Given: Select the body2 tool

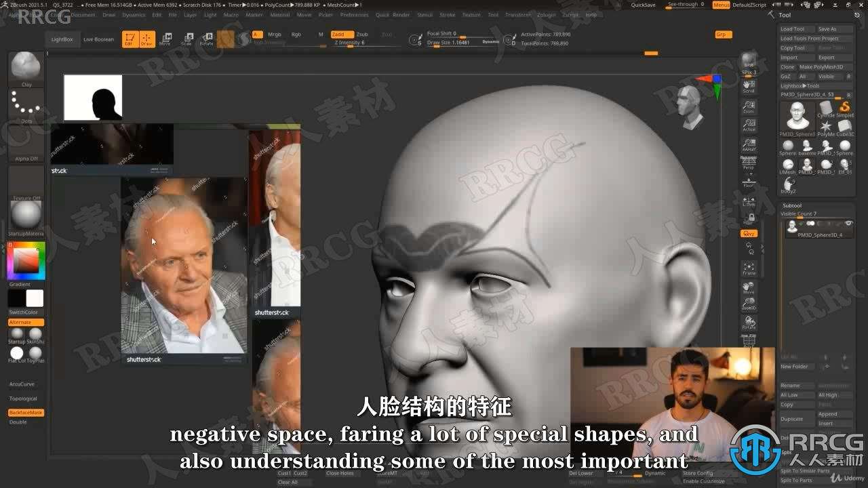Looking at the screenshot, I should tap(788, 184).
